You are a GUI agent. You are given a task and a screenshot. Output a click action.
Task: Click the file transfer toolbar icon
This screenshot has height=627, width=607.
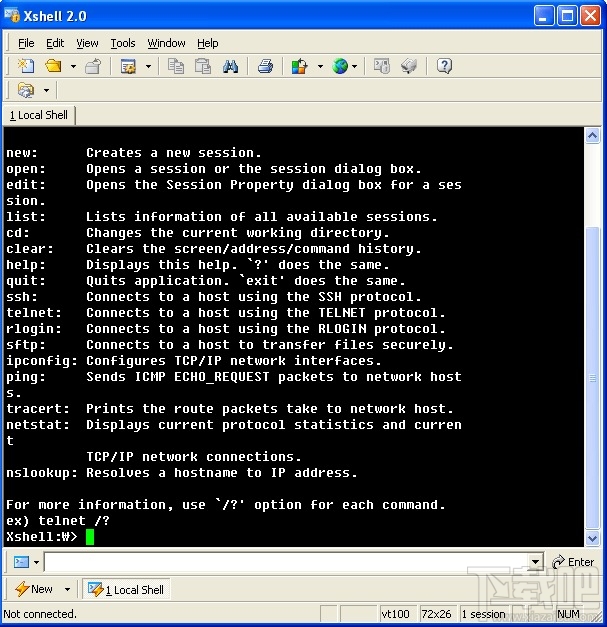coord(381,66)
